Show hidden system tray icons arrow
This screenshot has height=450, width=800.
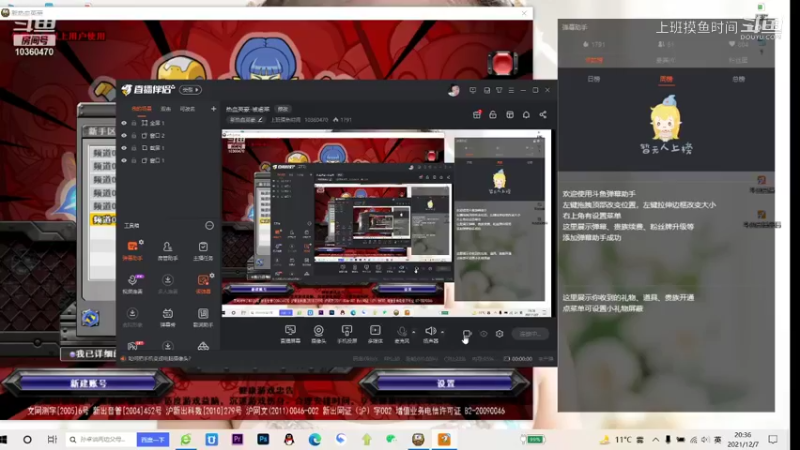click(656, 439)
